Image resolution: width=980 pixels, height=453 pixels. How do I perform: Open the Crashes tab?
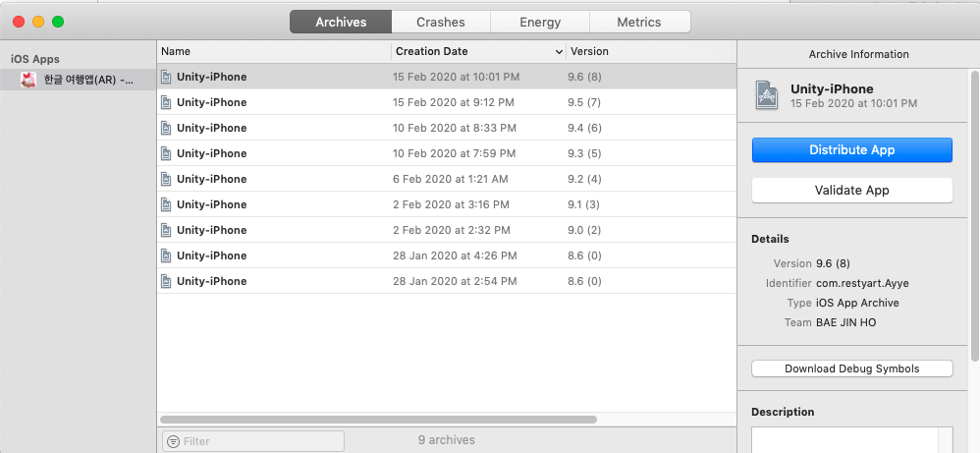pos(441,22)
